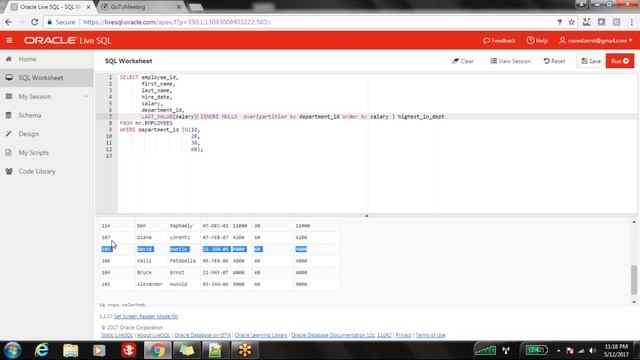The image size is (640, 360).
Task: Click line 7 LAST_VALUE in editor
Action: pyautogui.click(x=157, y=117)
